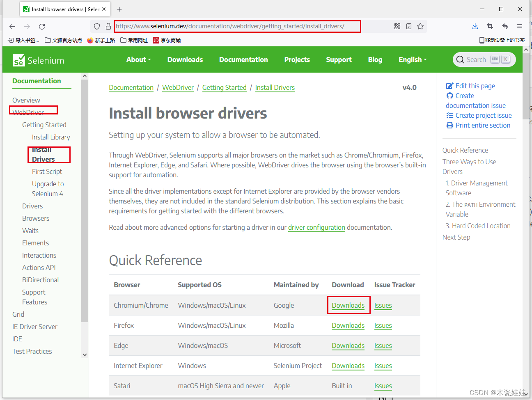The image size is (532, 400).
Task: Click Issues link in Safari row
Action: click(x=383, y=386)
